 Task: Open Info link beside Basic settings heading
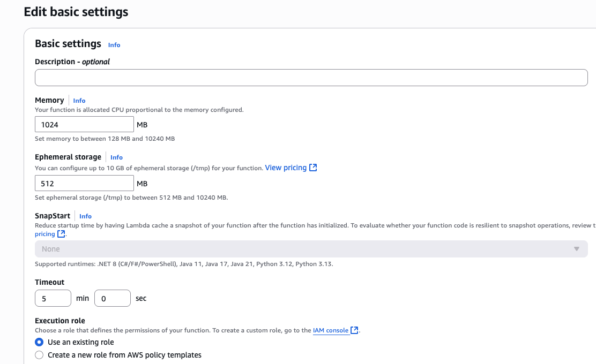[114, 45]
